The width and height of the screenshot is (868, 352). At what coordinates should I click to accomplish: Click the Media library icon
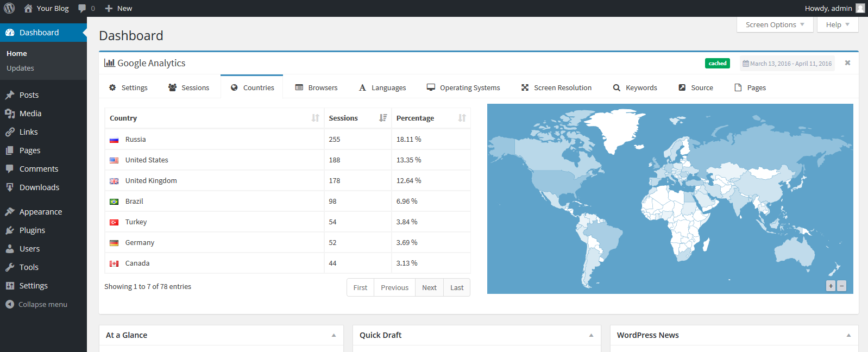point(10,114)
